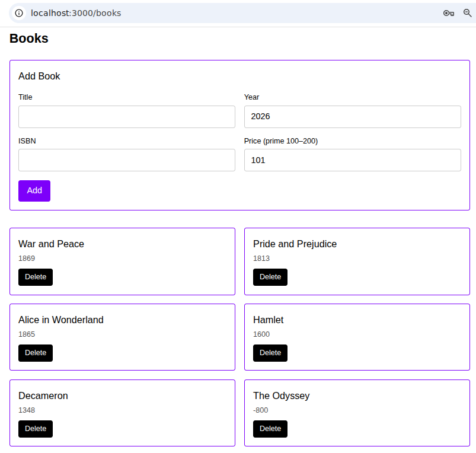Delete the Hamlet entry
The height and width of the screenshot is (453, 476).
[x=270, y=353]
